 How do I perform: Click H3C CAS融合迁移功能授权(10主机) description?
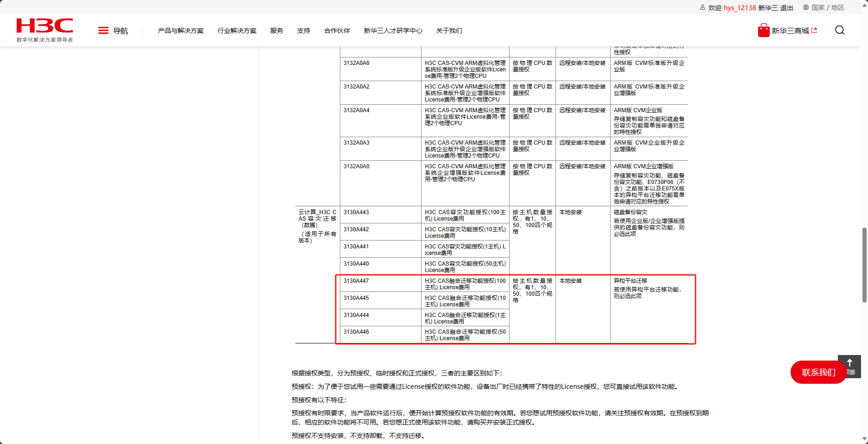465,301
